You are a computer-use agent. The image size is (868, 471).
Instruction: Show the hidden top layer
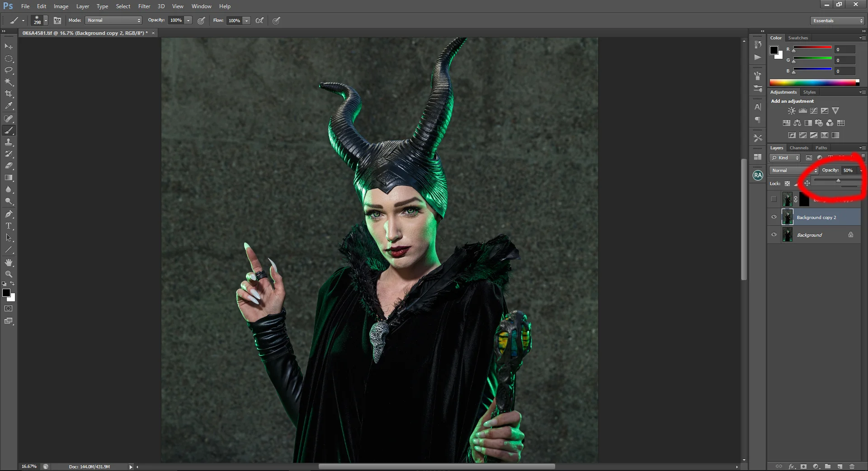point(774,199)
